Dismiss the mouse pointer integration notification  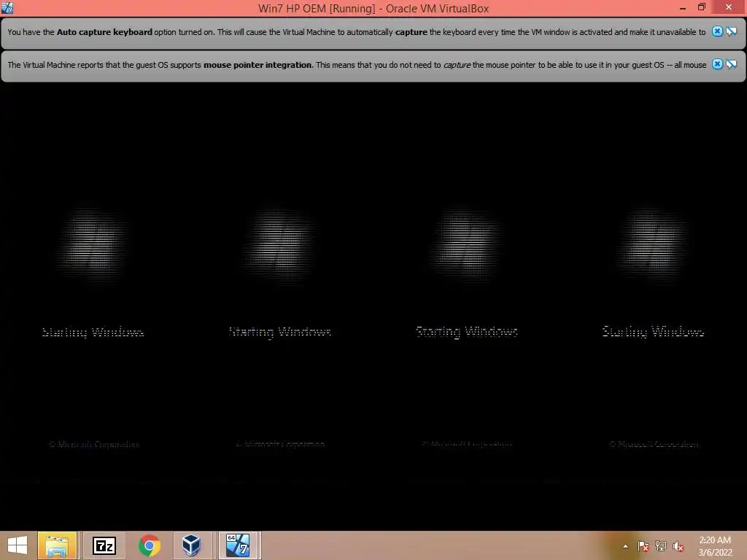pos(717,64)
